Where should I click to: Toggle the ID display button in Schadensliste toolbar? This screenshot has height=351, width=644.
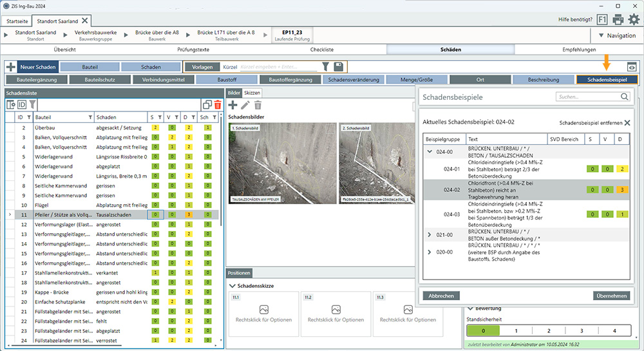tap(22, 104)
